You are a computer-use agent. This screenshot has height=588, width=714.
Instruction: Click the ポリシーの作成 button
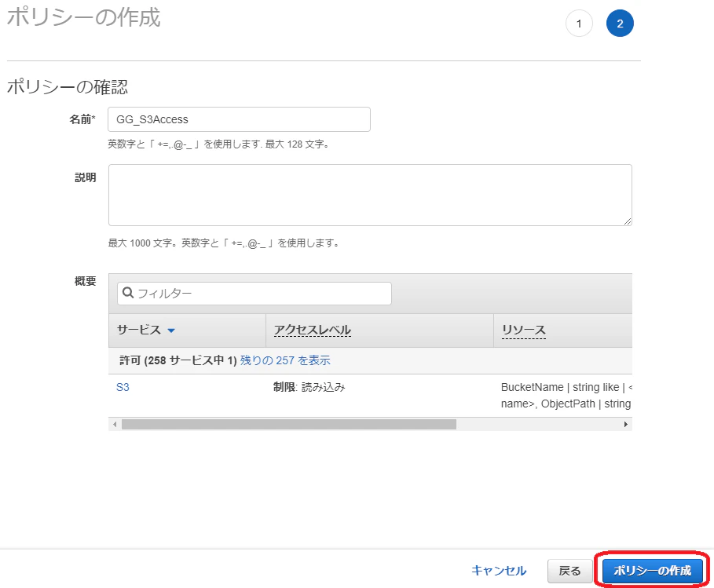[652, 570]
